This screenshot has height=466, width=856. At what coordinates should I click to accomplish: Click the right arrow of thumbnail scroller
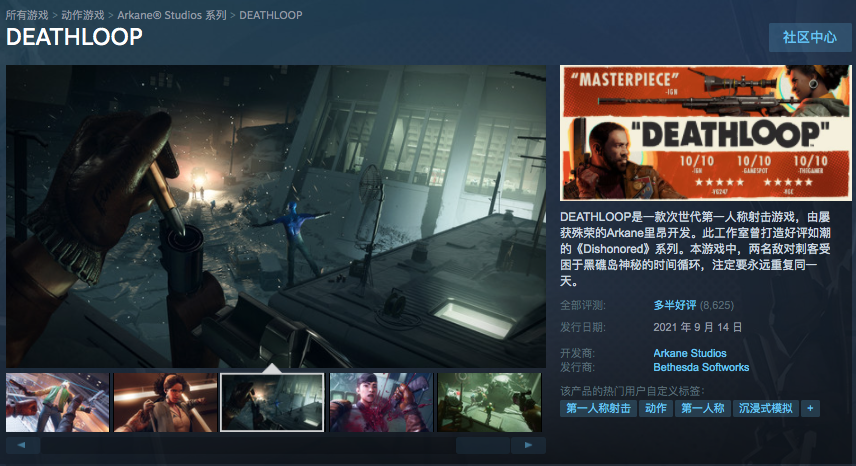(x=528, y=445)
